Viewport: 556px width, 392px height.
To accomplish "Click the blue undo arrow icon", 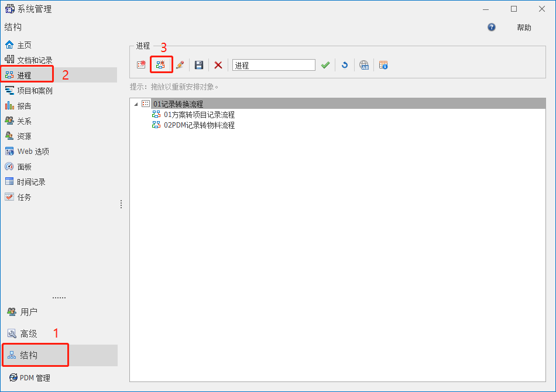I will pyautogui.click(x=345, y=65).
